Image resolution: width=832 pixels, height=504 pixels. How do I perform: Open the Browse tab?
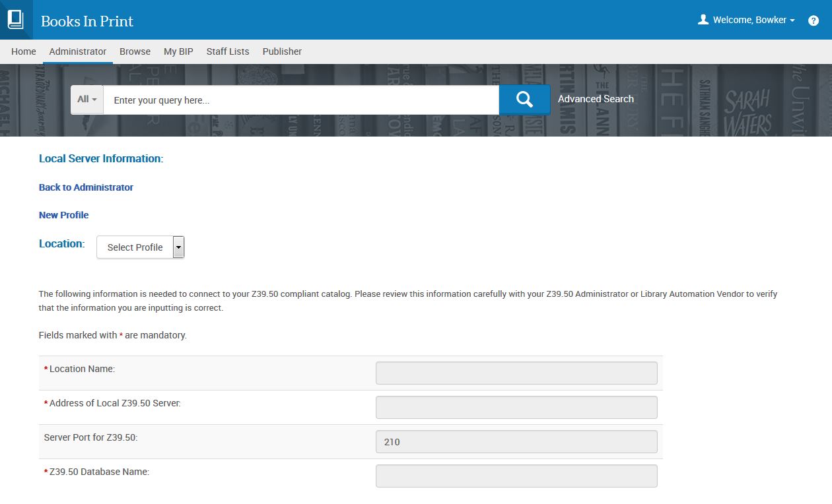(x=135, y=51)
